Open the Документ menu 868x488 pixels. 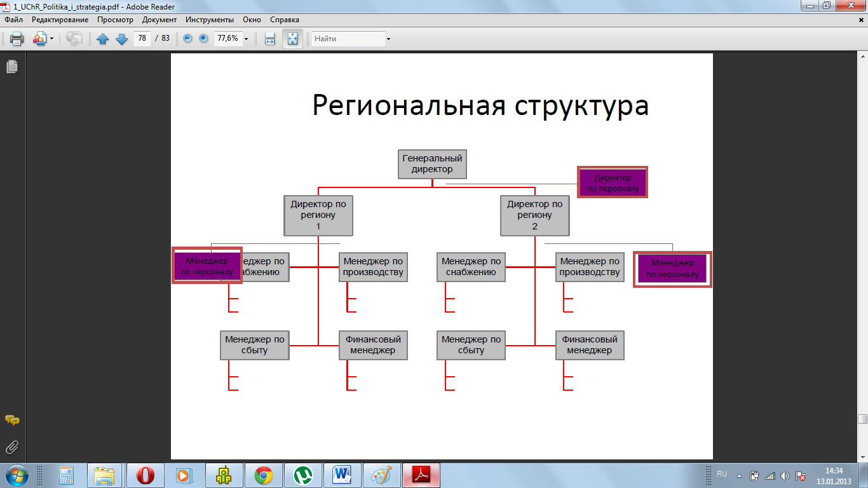(159, 20)
